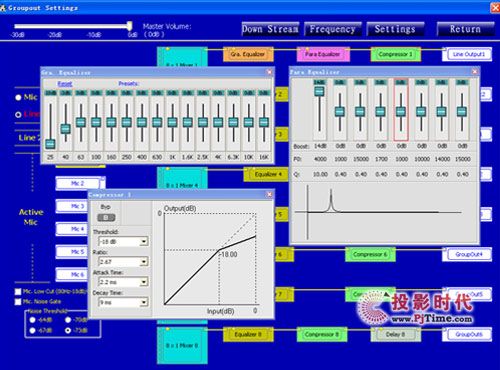This screenshot has width=500, height=370.
Task: Close the Compressor 1 window
Action: coord(269,194)
